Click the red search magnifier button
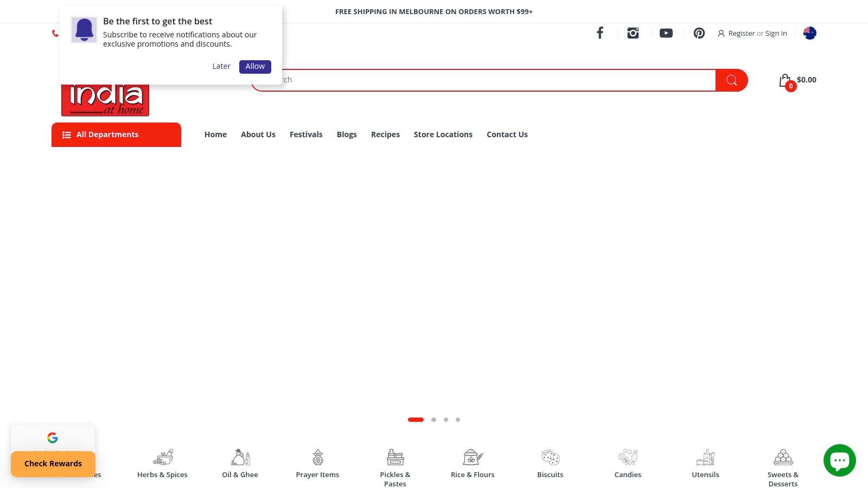This screenshot has height=488, width=868. click(731, 80)
